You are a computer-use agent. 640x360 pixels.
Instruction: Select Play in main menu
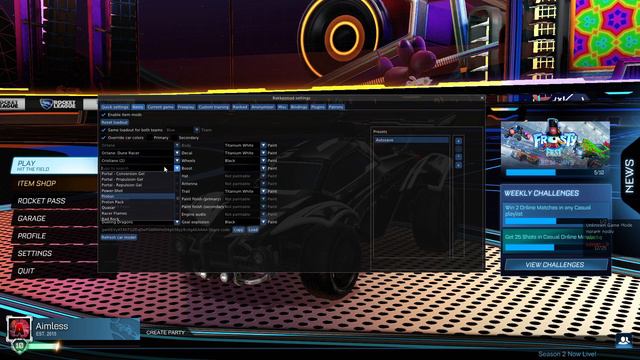point(54,165)
